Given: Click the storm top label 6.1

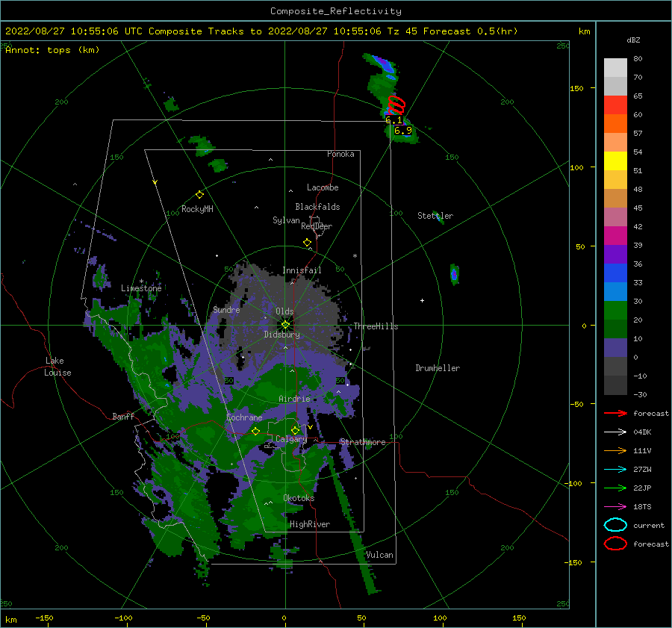Looking at the screenshot, I should pos(393,120).
